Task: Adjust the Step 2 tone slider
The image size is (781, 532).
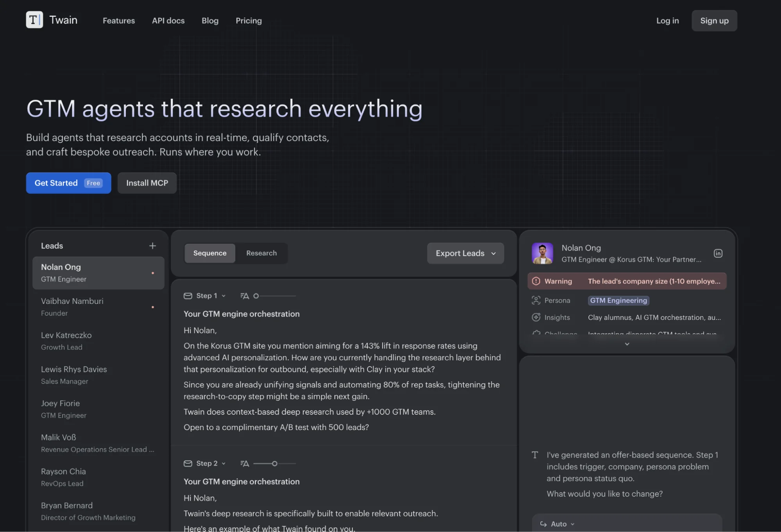Action: coord(274,463)
